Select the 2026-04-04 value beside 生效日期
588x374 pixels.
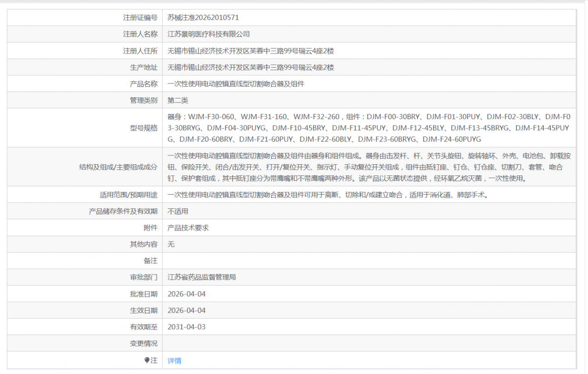(187, 310)
